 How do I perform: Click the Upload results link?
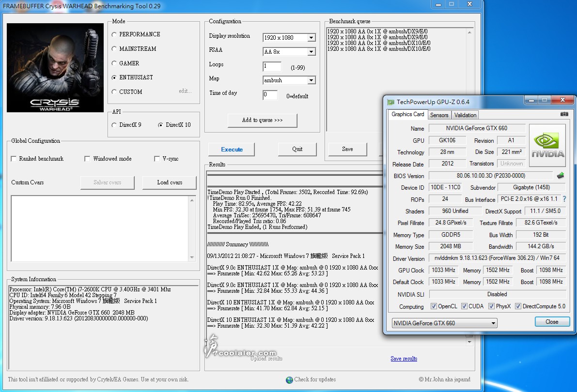click(x=266, y=359)
